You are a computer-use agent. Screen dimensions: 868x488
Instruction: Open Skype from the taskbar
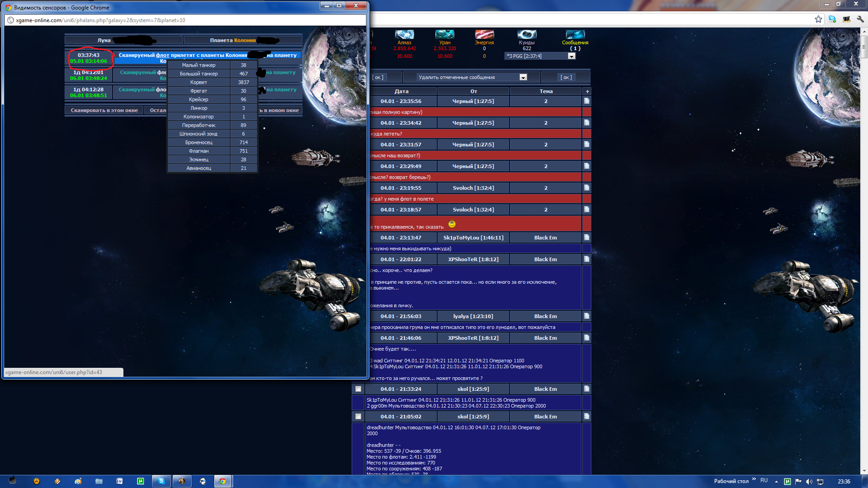pyautogui.click(x=161, y=481)
